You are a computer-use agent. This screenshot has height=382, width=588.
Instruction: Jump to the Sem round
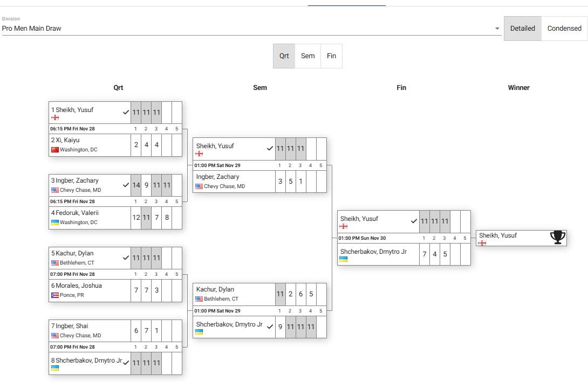[307, 56]
